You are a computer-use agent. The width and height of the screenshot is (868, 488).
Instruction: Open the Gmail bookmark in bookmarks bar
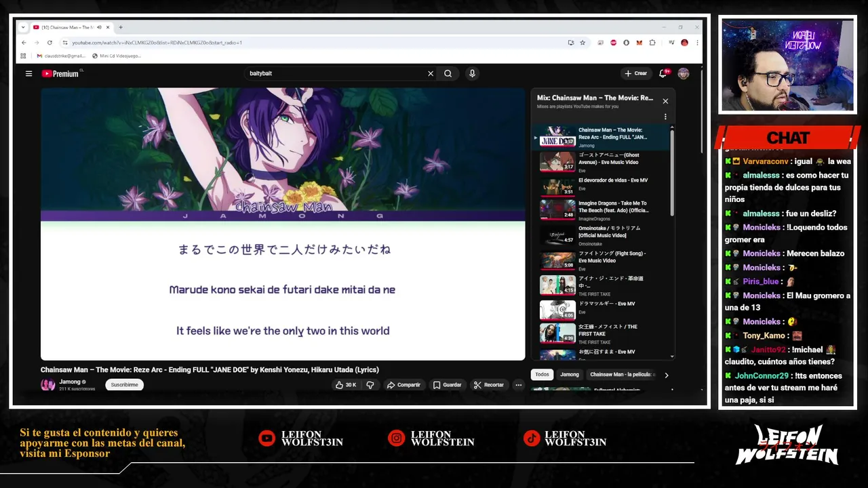click(x=61, y=56)
